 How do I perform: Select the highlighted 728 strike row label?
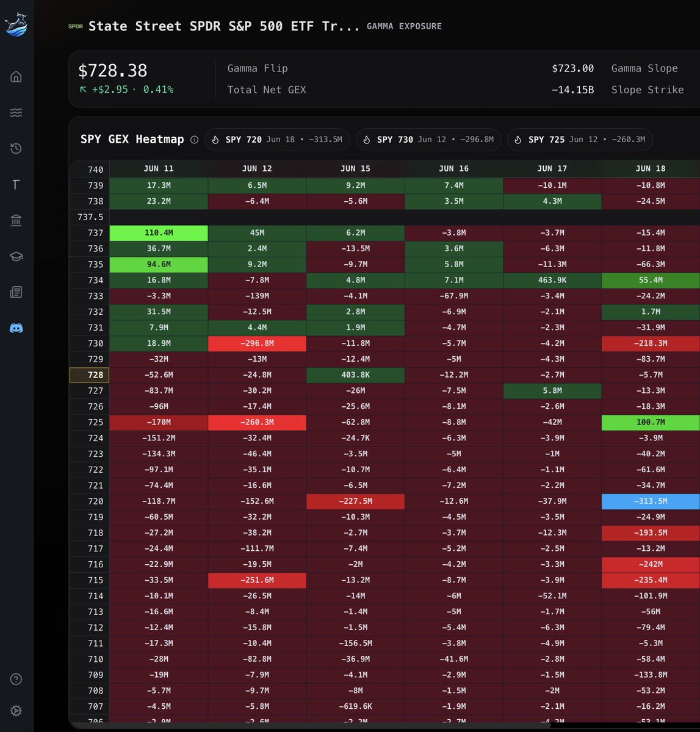(x=90, y=375)
